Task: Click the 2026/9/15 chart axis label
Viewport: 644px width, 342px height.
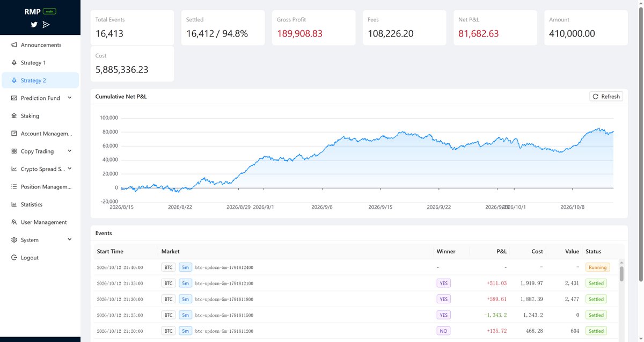Action: (x=380, y=207)
